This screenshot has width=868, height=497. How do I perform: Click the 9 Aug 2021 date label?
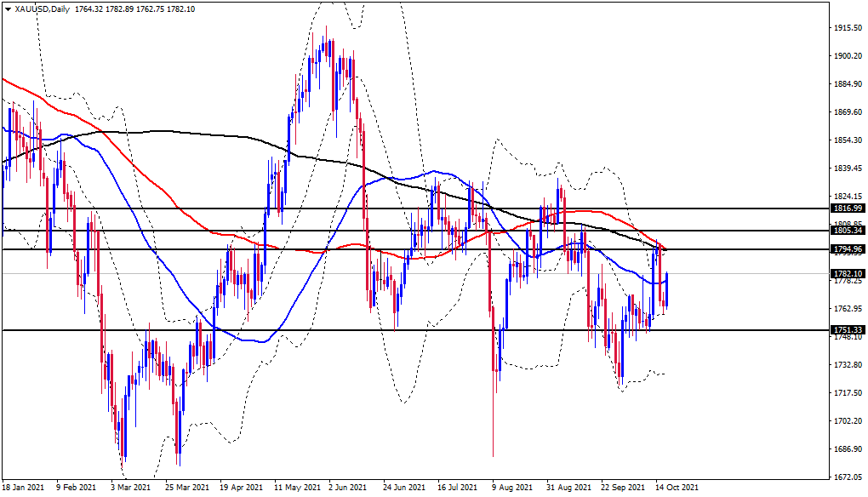click(513, 488)
